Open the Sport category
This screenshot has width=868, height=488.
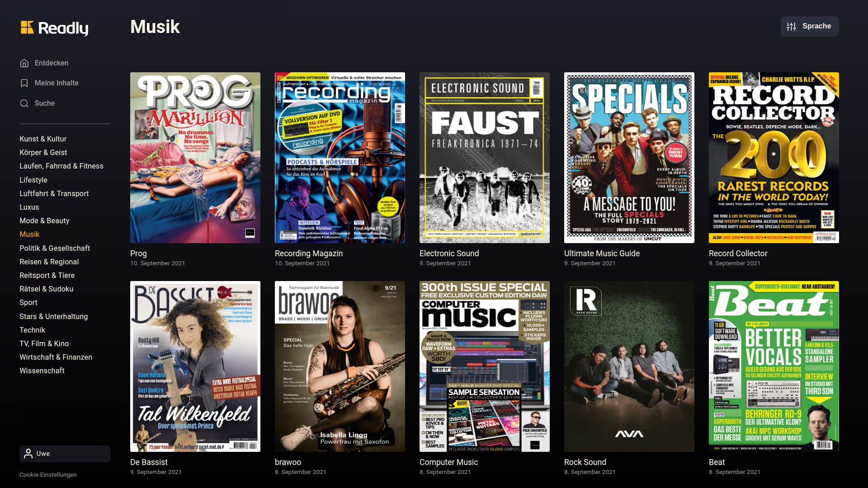pos(28,302)
